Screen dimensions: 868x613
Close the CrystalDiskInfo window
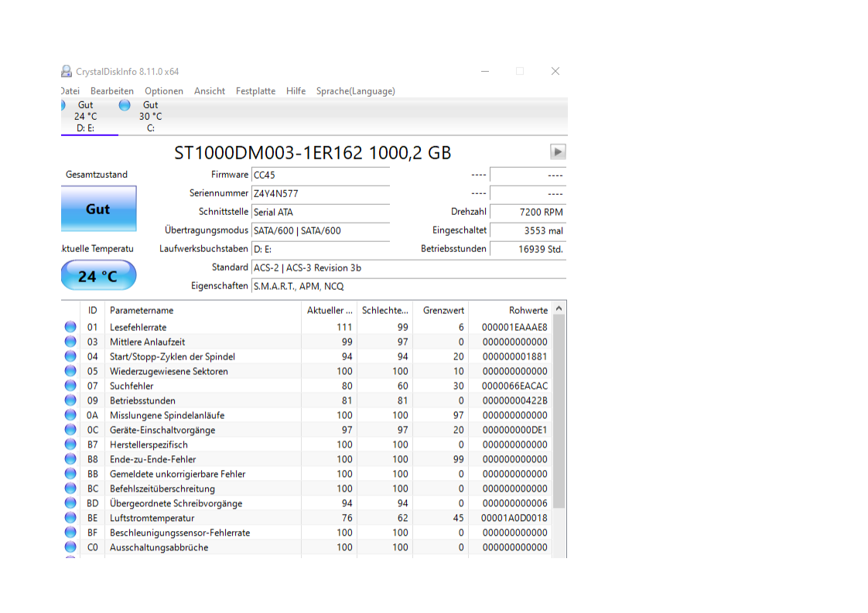coord(555,71)
